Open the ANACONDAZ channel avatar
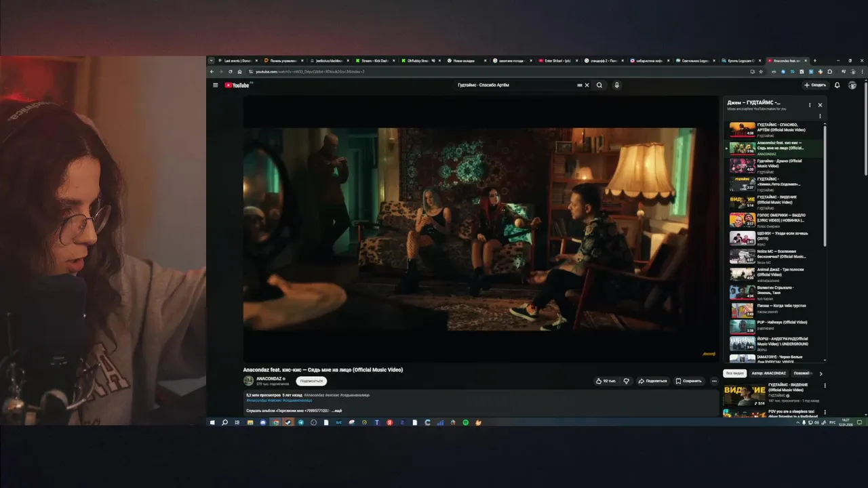The height and width of the screenshot is (488, 868). [249, 381]
